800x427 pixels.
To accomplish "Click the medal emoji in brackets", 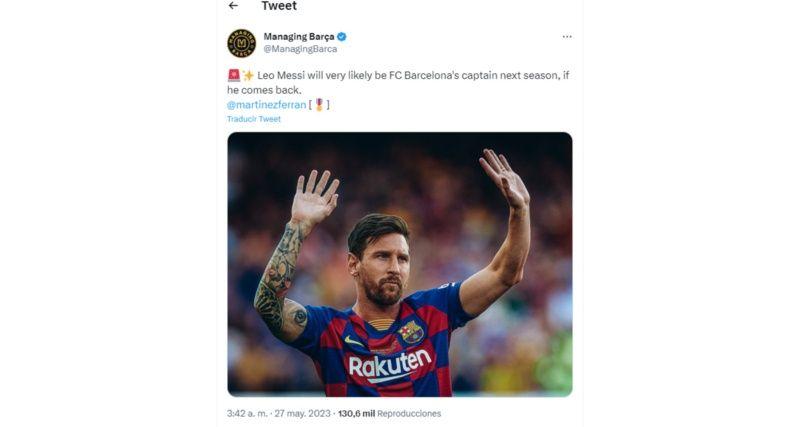I will coord(319,104).
